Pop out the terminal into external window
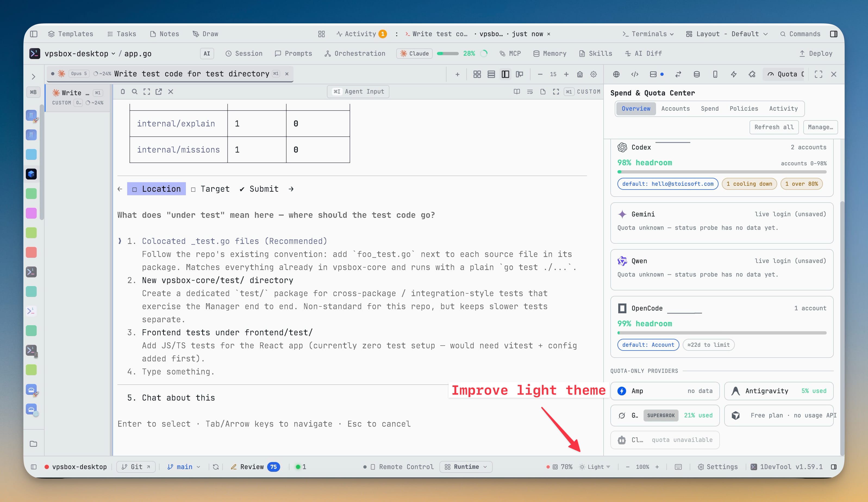The image size is (868, 502). coord(158,91)
